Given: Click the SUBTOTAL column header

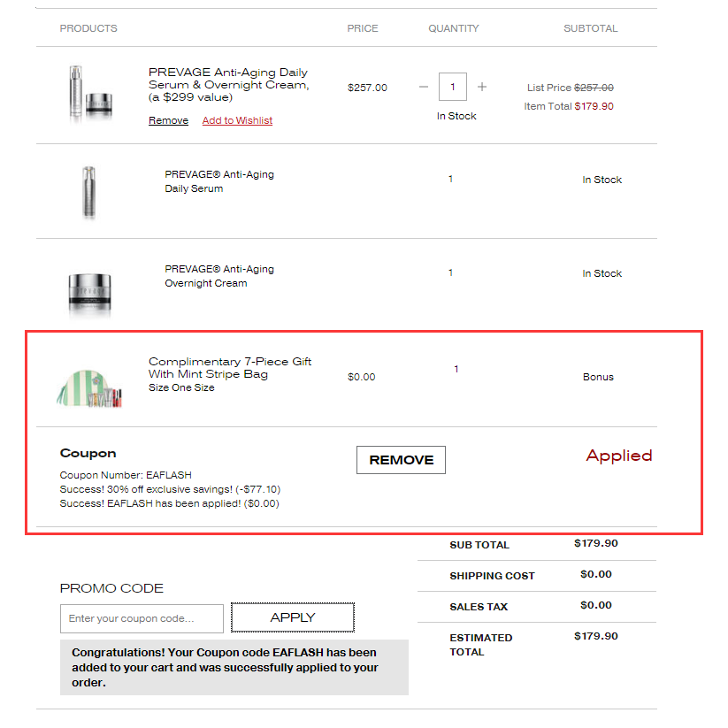Looking at the screenshot, I should pyautogui.click(x=591, y=28).
